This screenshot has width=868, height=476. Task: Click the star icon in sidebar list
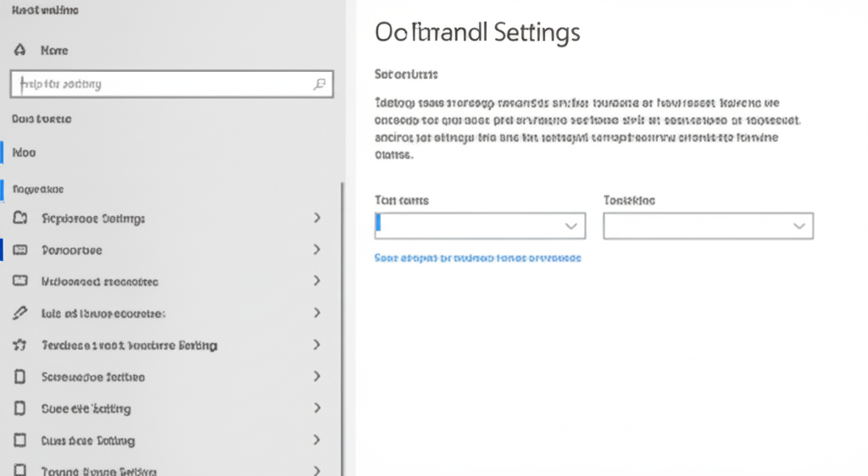(x=20, y=345)
